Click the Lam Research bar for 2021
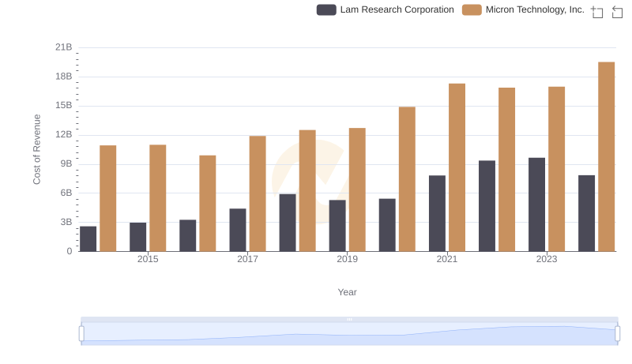Screen dimensions: 632x364 pyautogui.click(x=437, y=213)
